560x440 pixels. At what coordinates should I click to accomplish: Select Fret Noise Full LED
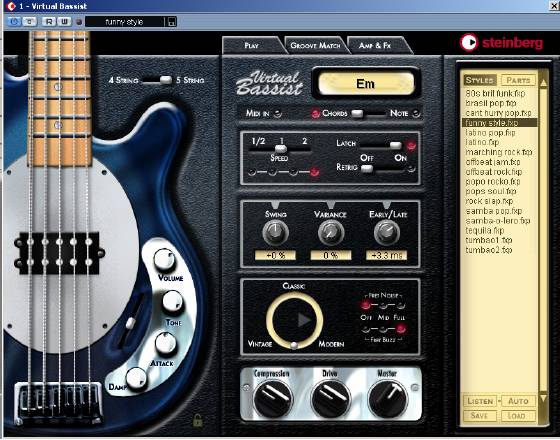click(401, 305)
